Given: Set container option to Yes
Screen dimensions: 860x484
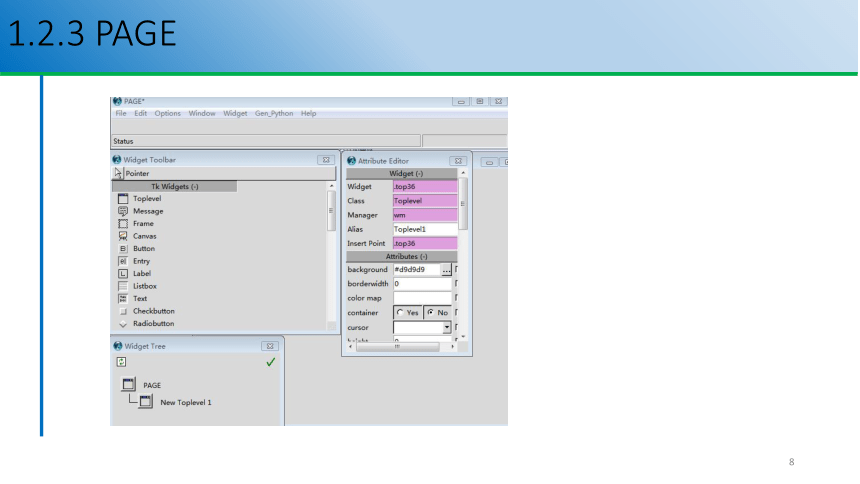Looking at the screenshot, I should 408,313.
